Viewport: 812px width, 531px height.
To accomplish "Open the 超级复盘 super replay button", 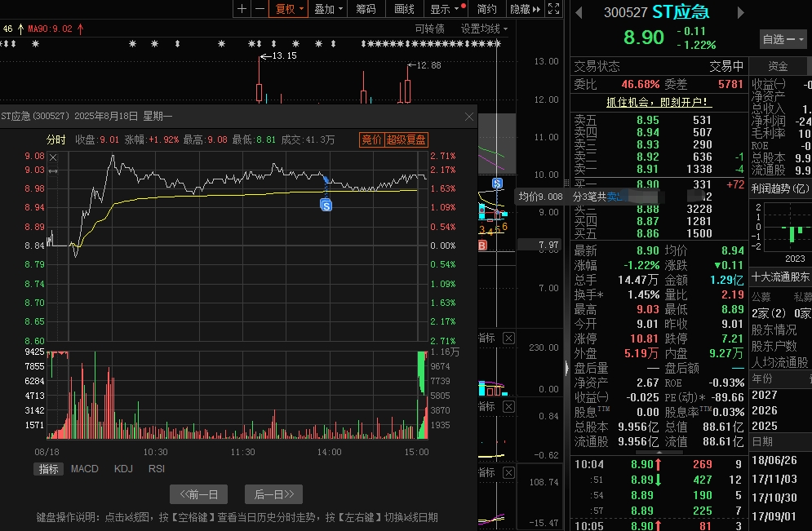I will click(x=406, y=139).
